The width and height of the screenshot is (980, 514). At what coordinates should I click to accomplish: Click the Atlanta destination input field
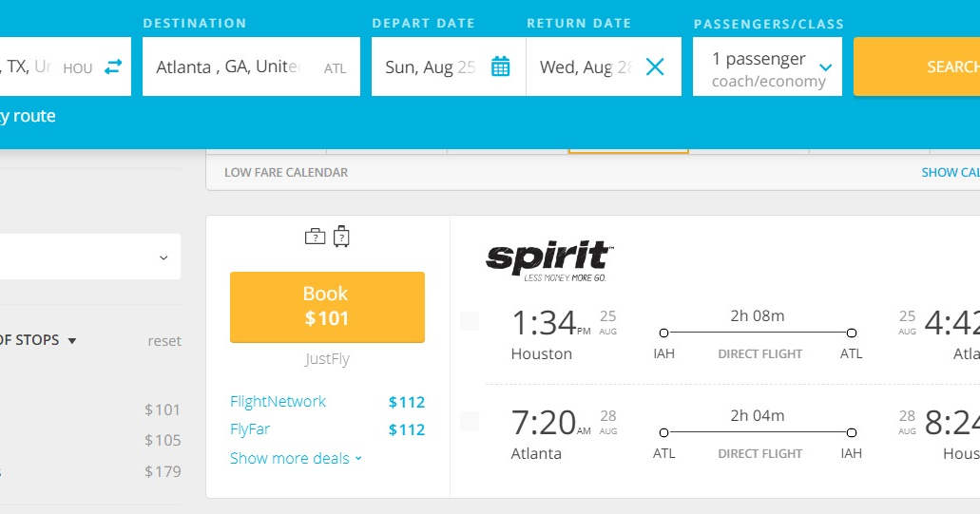(x=251, y=67)
